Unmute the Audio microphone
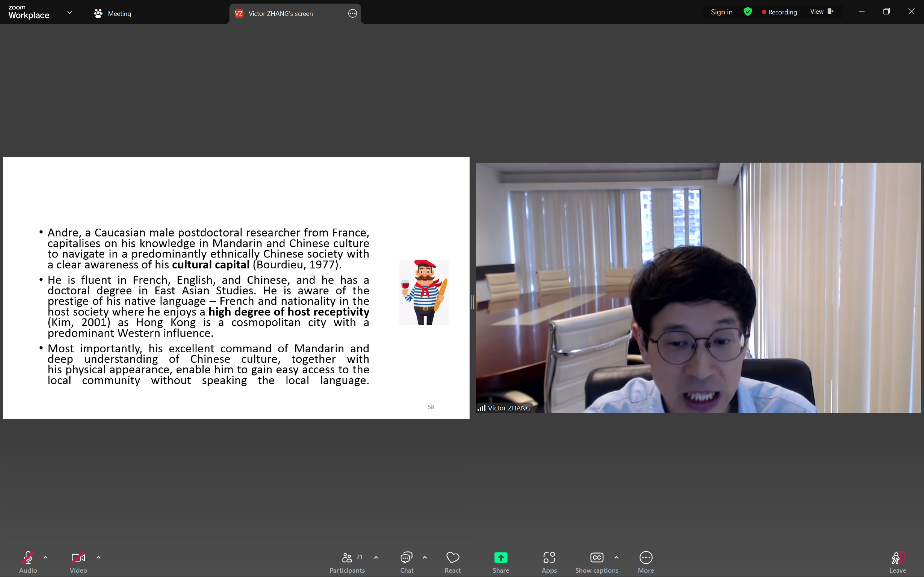The image size is (924, 577). click(x=28, y=558)
